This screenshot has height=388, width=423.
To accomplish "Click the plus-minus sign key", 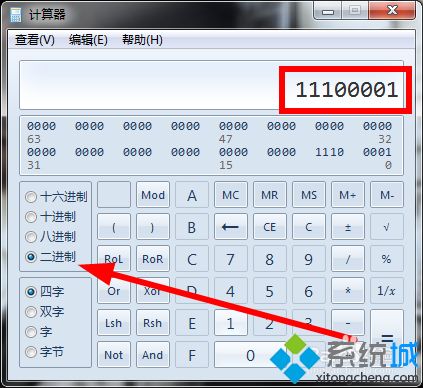I will (x=348, y=227).
